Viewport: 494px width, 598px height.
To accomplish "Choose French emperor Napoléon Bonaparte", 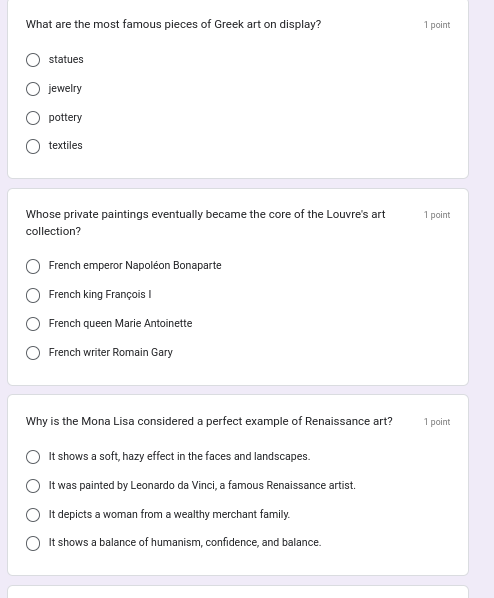I will click(x=33, y=266).
